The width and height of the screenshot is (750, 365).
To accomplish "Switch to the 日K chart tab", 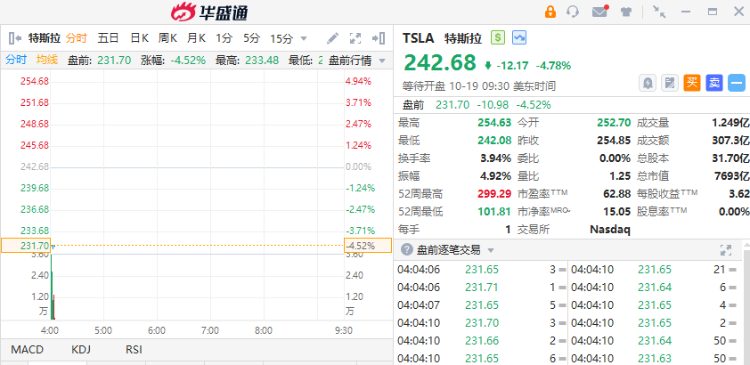I will 140,38.
